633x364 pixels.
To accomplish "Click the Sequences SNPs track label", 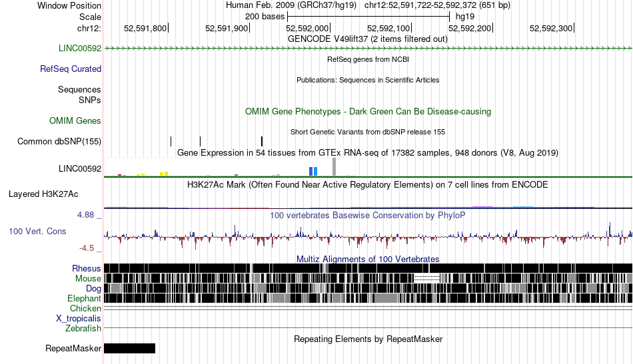I will click(x=79, y=94).
